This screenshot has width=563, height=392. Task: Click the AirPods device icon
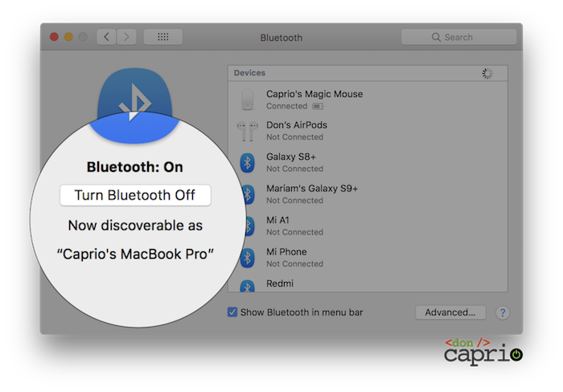[248, 131]
